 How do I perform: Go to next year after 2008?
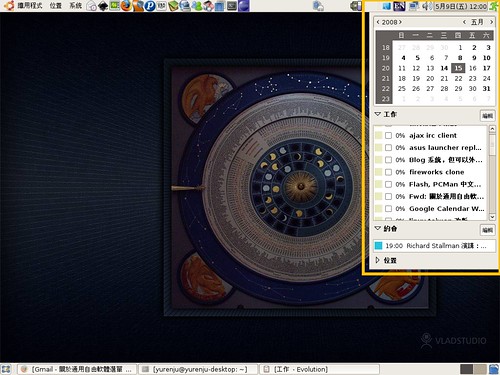400,22
